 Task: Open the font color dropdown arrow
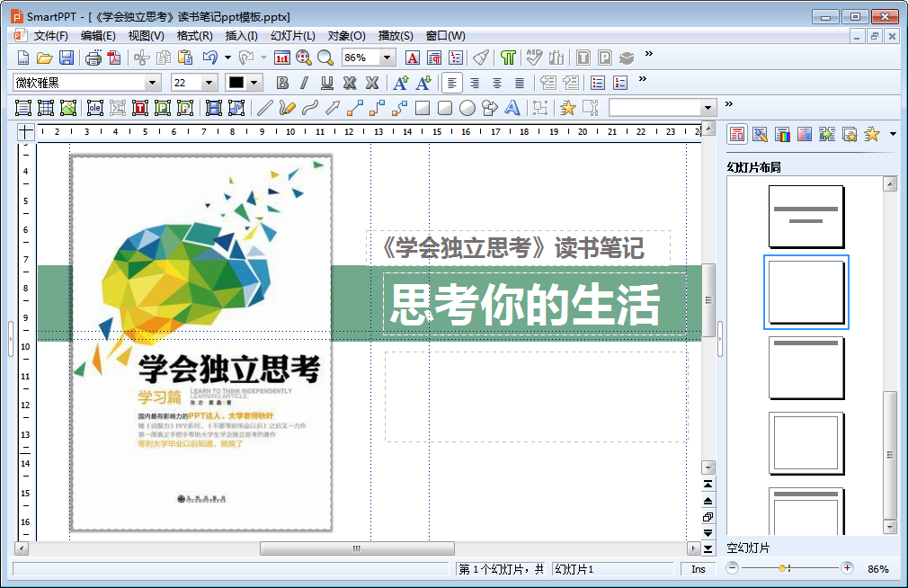pyautogui.click(x=254, y=83)
